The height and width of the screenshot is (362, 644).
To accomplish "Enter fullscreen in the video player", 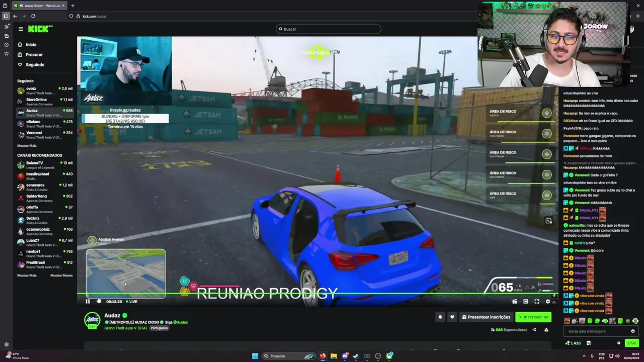I will (536, 302).
